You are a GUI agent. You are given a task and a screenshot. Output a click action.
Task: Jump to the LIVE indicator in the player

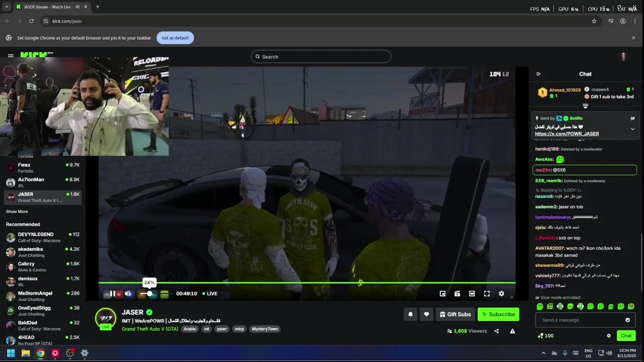click(x=210, y=294)
